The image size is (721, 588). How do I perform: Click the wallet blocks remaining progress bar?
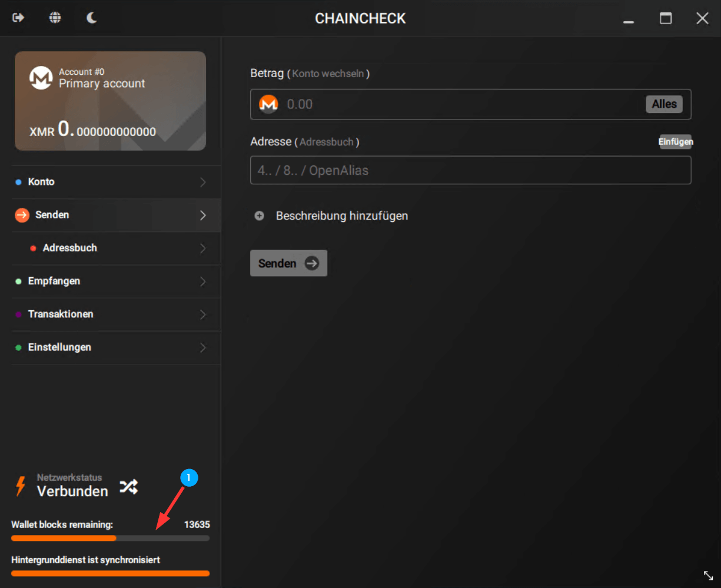click(x=110, y=538)
